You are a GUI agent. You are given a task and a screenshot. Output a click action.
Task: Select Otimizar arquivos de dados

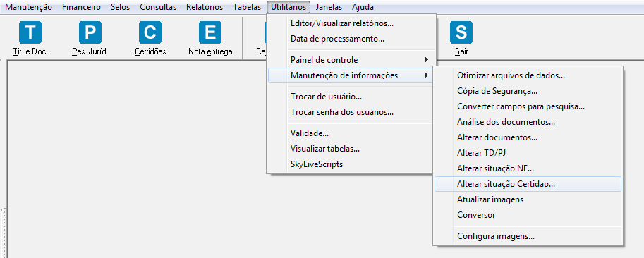528,75
